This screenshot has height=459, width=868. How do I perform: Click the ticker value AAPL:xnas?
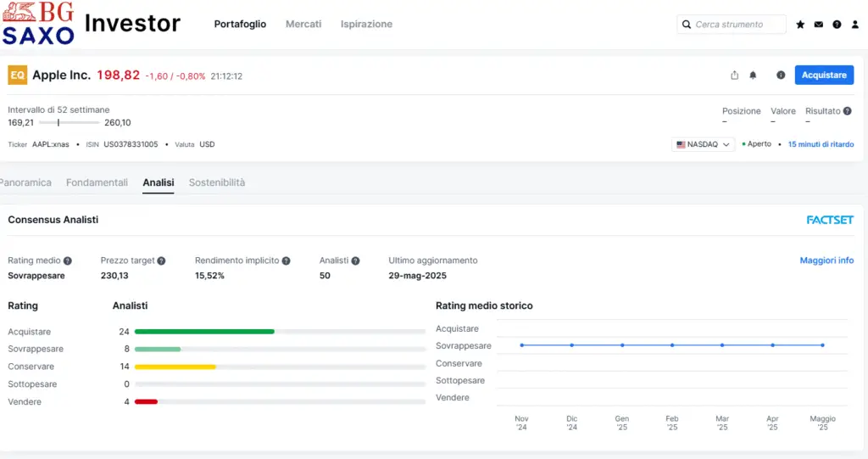pos(50,144)
